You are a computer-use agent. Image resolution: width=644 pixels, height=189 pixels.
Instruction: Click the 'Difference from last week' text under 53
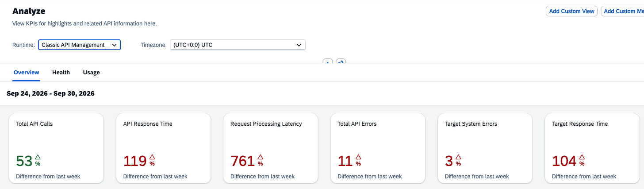pos(48,176)
